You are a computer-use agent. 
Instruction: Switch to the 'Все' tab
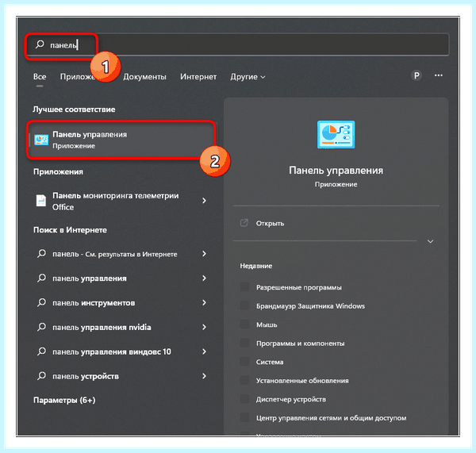[x=40, y=76]
